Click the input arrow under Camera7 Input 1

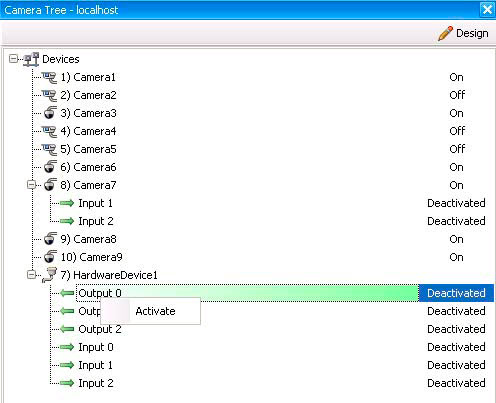[67, 203]
